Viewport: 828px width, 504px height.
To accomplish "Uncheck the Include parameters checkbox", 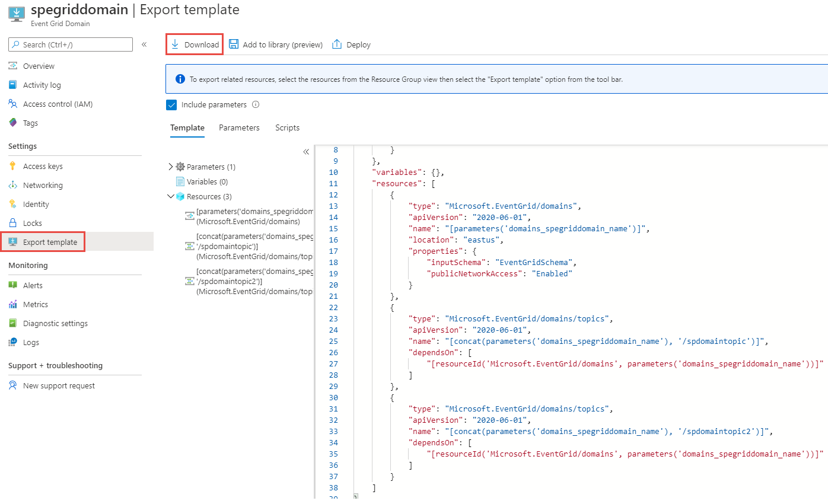I will point(172,105).
